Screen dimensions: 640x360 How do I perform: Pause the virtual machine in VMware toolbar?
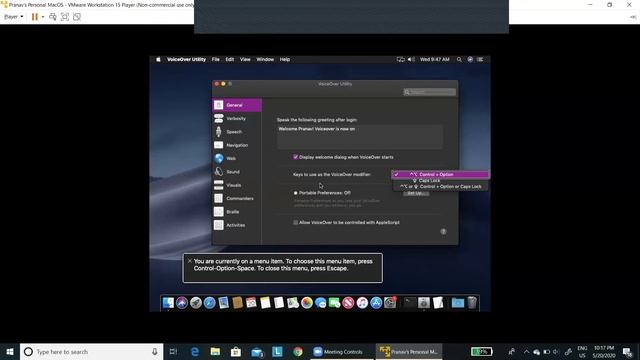pyautogui.click(x=35, y=17)
